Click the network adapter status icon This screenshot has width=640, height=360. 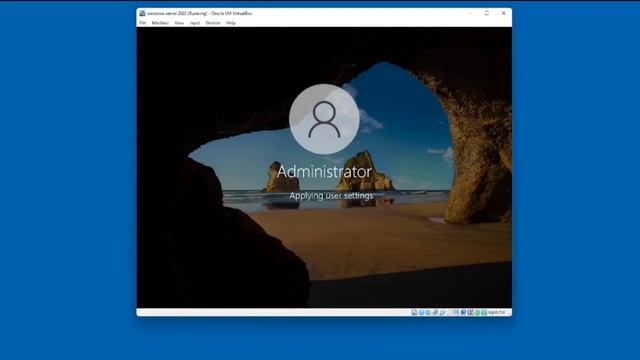(435, 312)
